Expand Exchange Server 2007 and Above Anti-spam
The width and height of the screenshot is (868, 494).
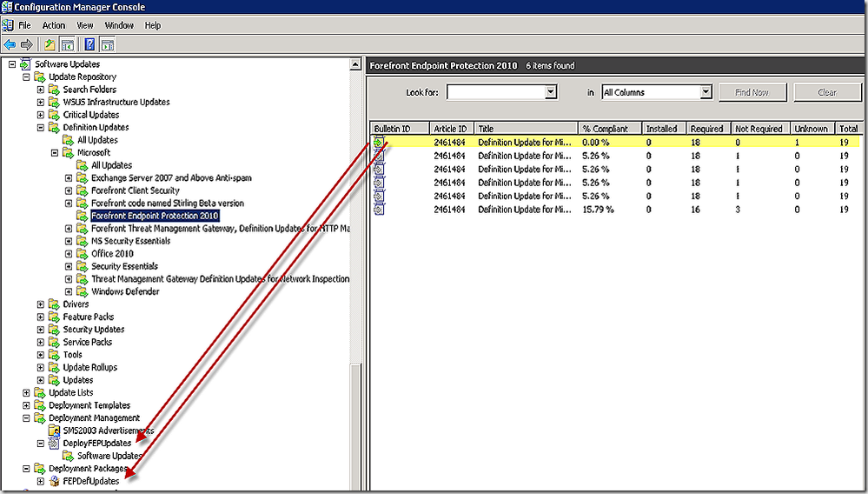tap(69, 178)
